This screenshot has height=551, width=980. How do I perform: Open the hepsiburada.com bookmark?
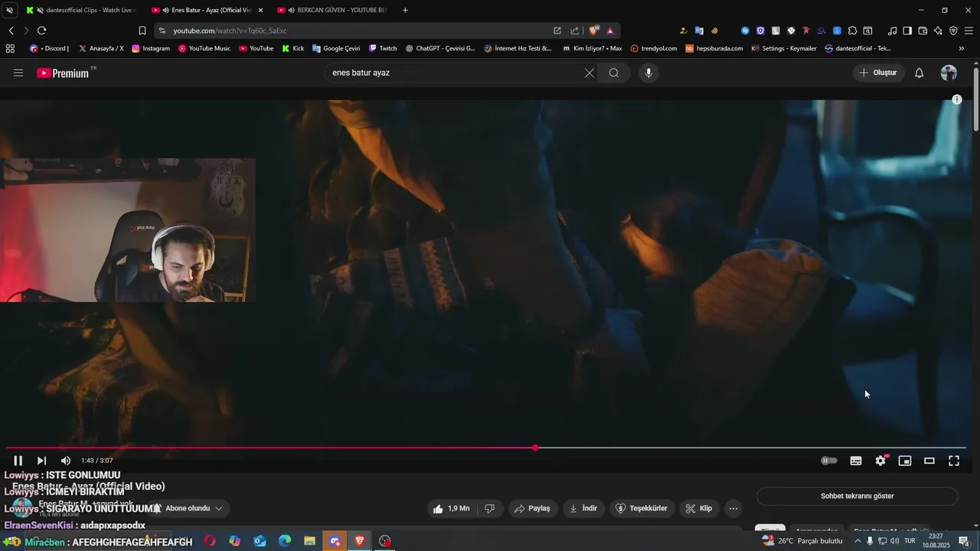point(714,48)
